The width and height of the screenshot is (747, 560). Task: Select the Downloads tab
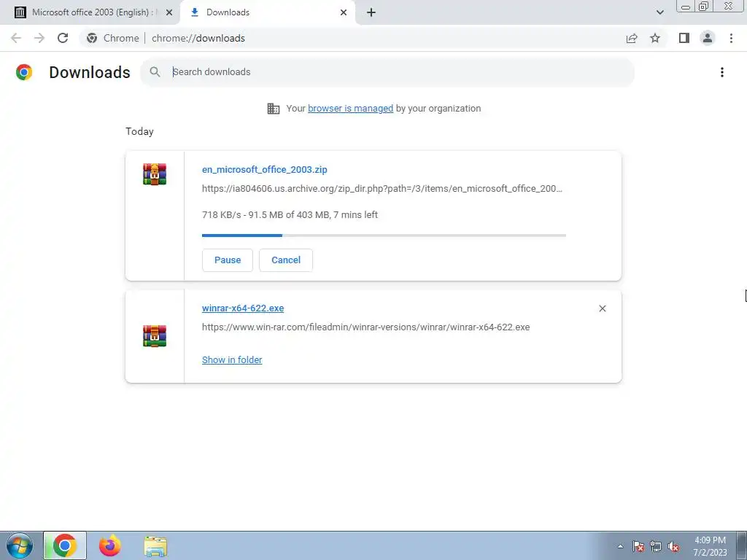[267, 12]
